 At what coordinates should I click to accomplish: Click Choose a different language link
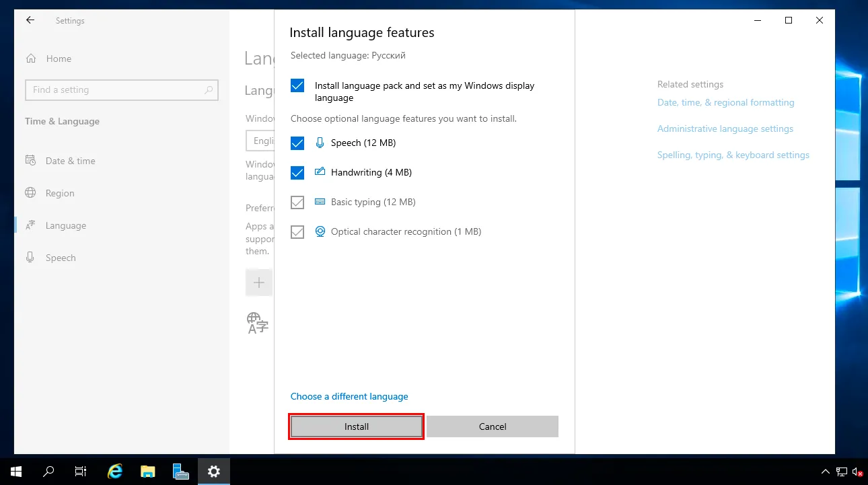coord(349,397)
